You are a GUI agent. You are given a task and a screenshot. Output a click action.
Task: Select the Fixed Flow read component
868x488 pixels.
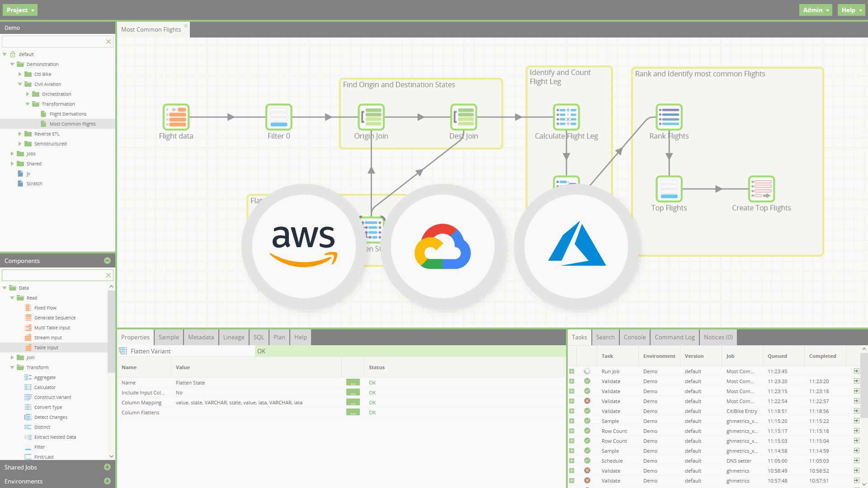coord(45,308)
